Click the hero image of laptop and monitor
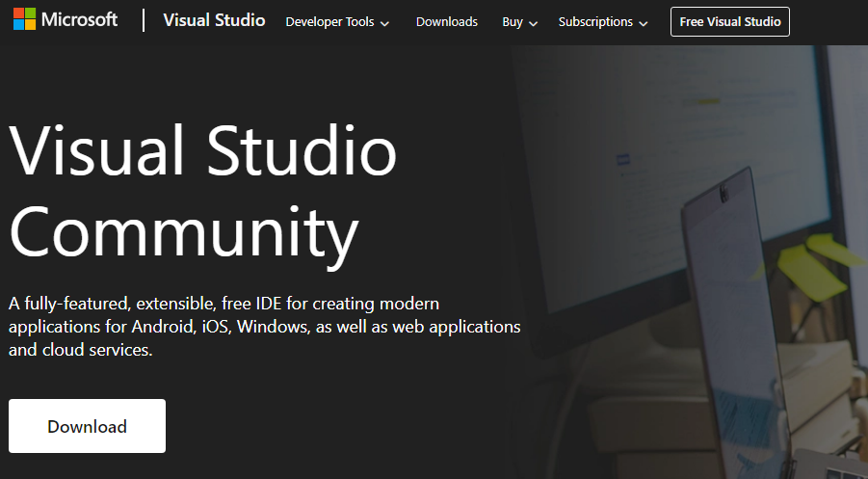 pos(689,262)
